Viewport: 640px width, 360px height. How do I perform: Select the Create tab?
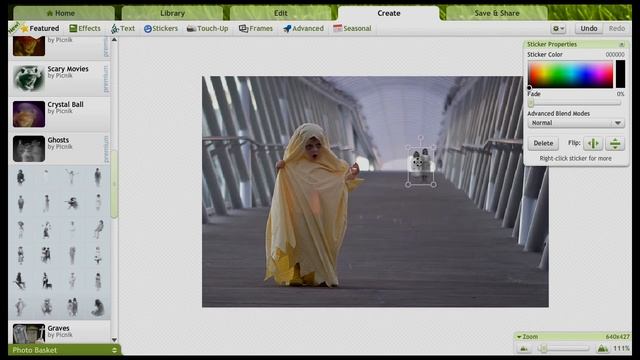(389, 13)
